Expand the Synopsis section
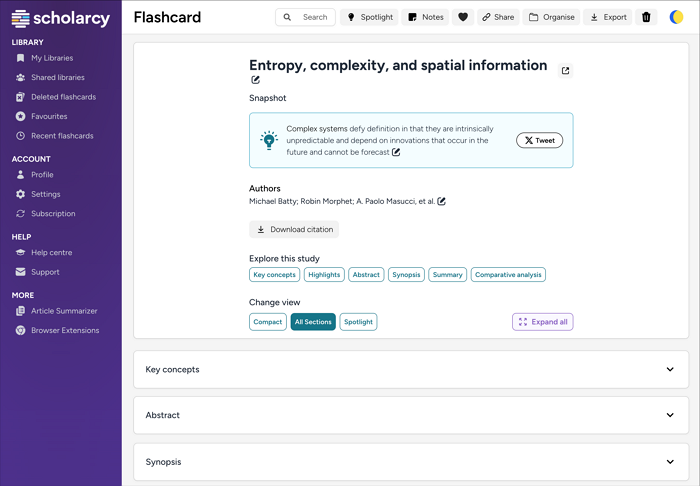Screen dimensions: 700x486 pos(410,462)
